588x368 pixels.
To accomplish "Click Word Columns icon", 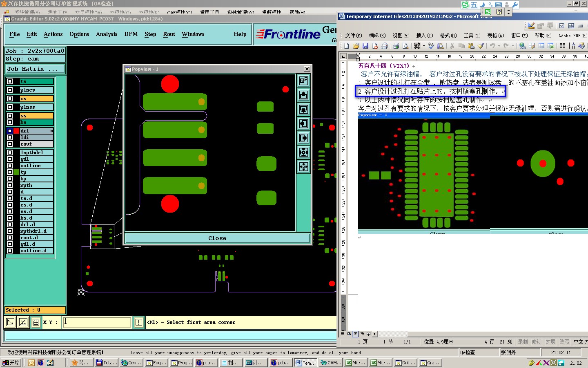I will 562,46.
